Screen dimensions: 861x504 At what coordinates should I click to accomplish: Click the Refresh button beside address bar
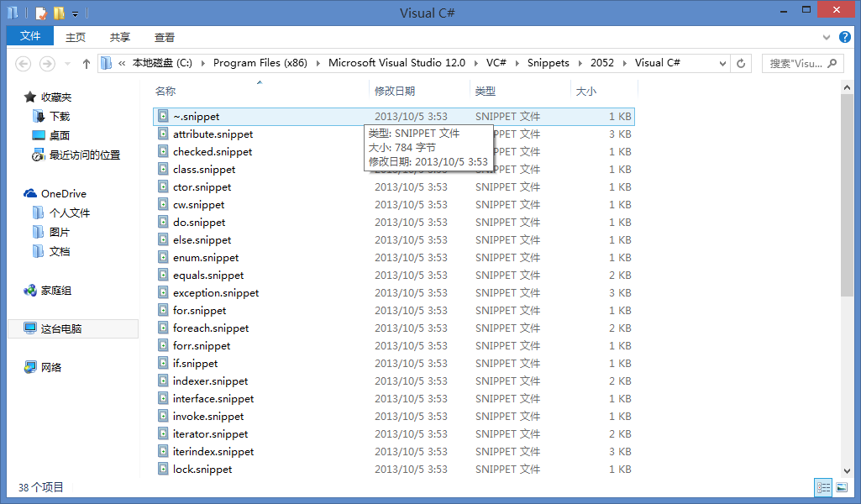click(741, 63)
